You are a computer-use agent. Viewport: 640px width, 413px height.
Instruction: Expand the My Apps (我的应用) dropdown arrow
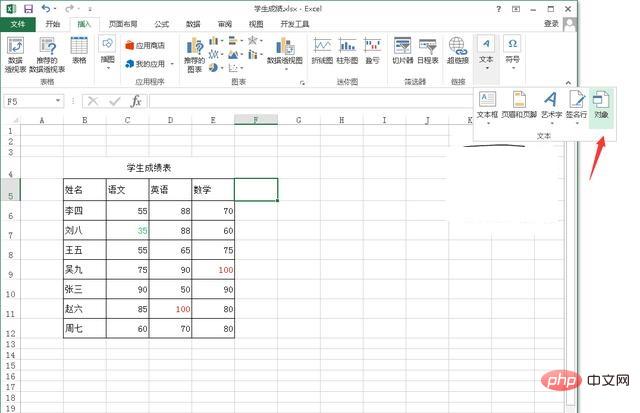pyautogui.click(x=172, y=64)
